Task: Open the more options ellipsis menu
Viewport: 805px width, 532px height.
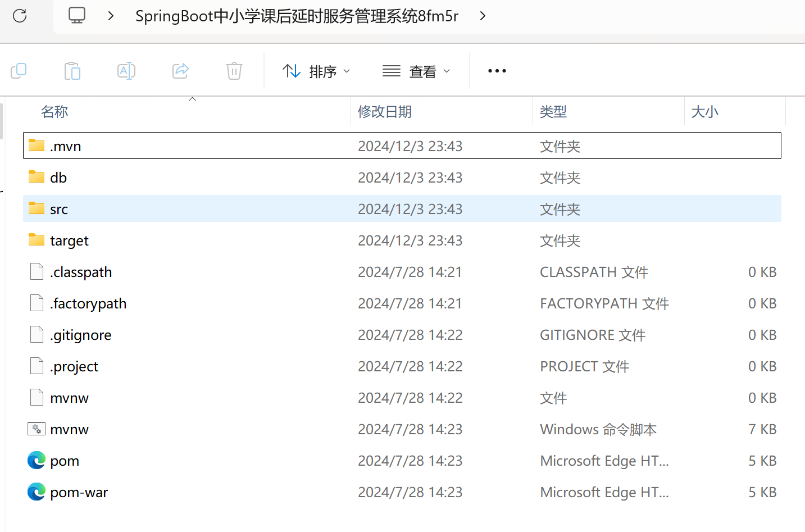Action: point(497,71)
